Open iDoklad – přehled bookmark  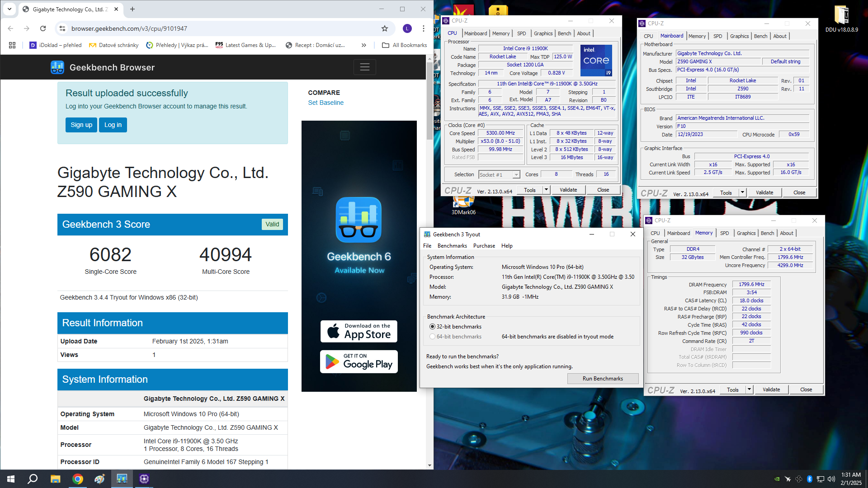56,45
